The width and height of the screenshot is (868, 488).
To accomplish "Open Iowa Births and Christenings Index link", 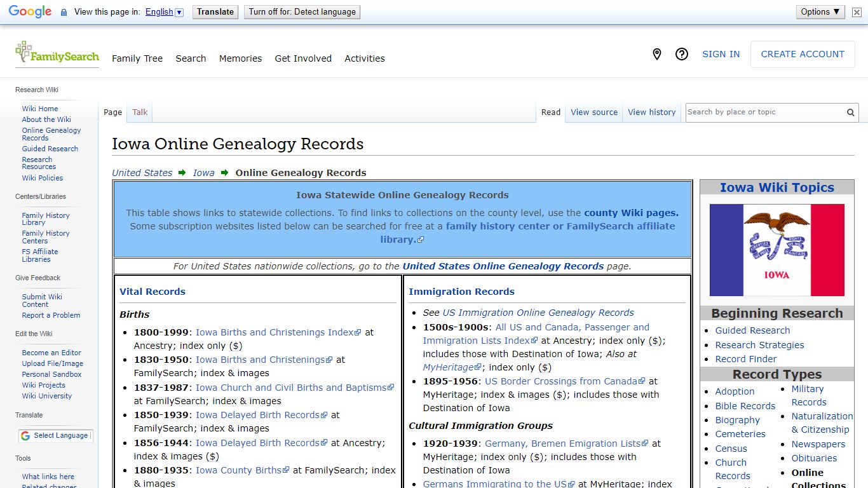I will click(278, 332).
